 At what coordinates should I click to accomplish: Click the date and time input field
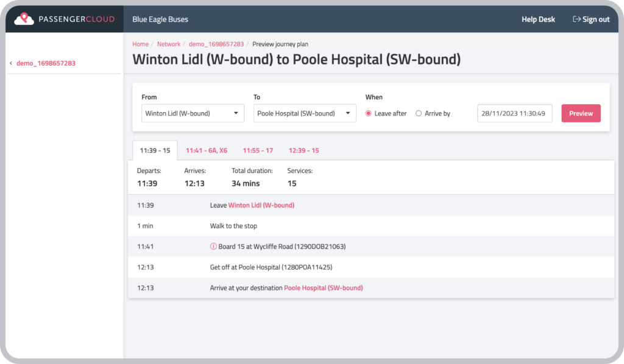point(514,113)
